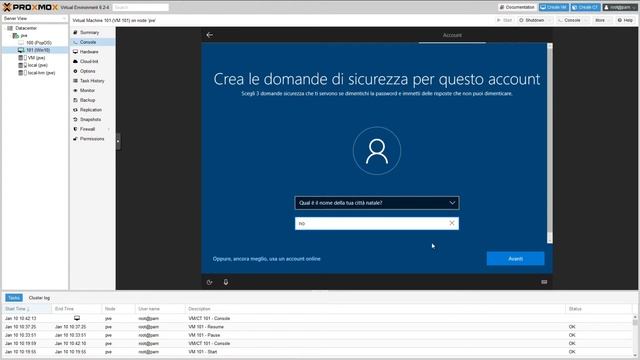Click the Summary book icon

tap(75, 32)
